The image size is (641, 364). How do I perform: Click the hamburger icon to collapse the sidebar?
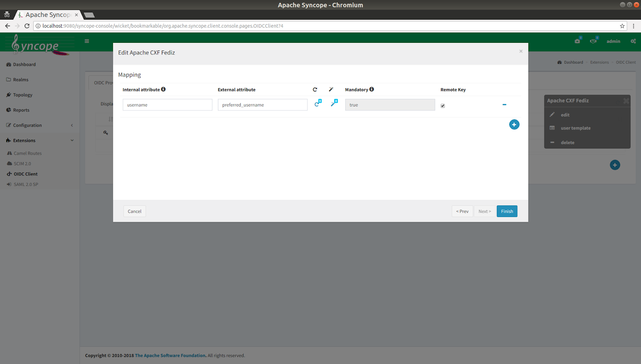87,41
